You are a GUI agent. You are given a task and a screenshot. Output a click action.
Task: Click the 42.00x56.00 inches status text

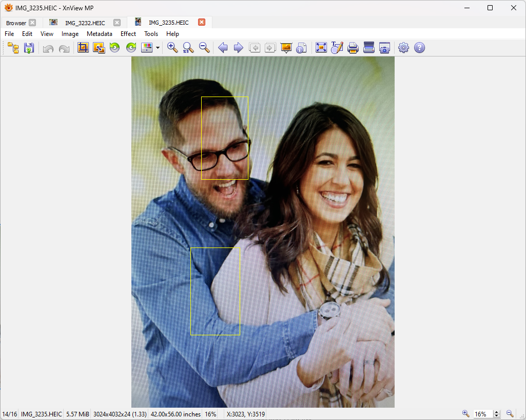click(x=176, y=414)
